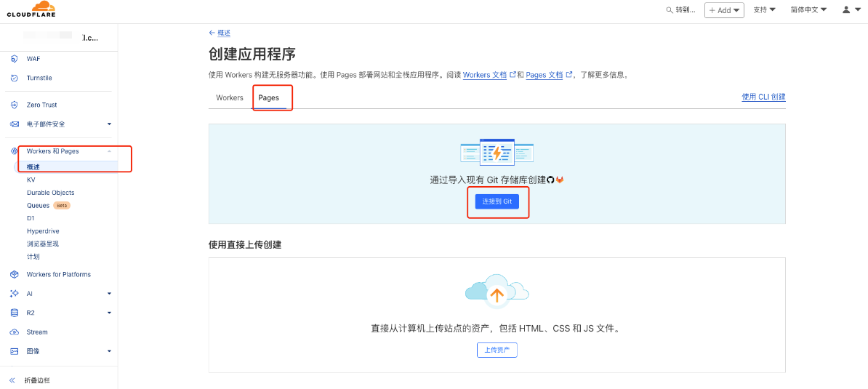Image resolution: width=868 pixels, height=389 pixels.
Task: Open the Workers 文档 link
Action: (x=485, y=75)
